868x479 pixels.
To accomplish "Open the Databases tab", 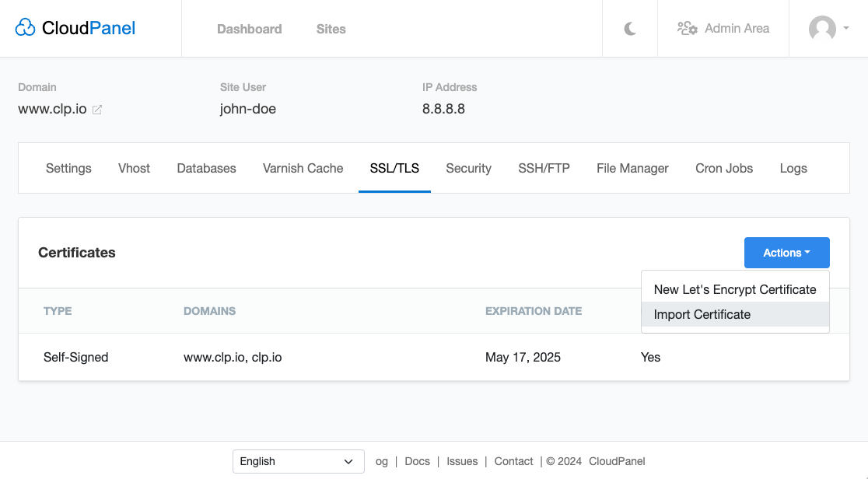I will 206,168.
